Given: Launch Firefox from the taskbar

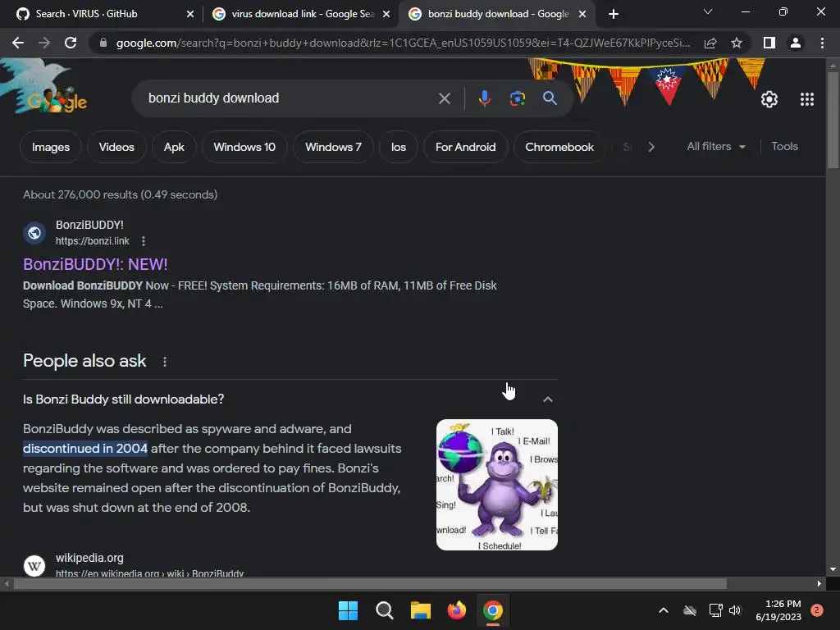Looking at the screenshot, I should coord(456,610).
